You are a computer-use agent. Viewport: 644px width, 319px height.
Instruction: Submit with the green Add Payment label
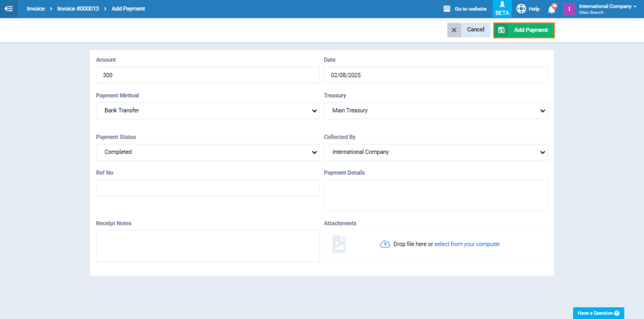[x=531, y=30]
